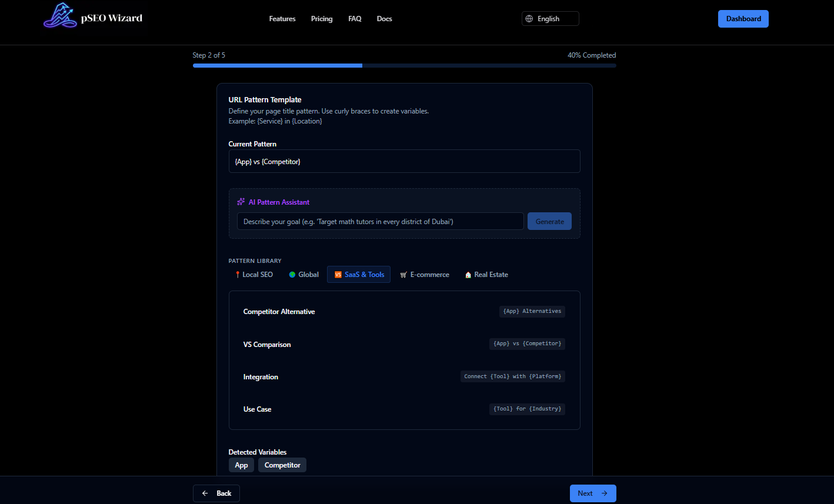The width and height of the screenshot is (834, 504).
Task: Switch to the E-commerce pattern category
Action: pyautogui.click(x=425, y=274)
